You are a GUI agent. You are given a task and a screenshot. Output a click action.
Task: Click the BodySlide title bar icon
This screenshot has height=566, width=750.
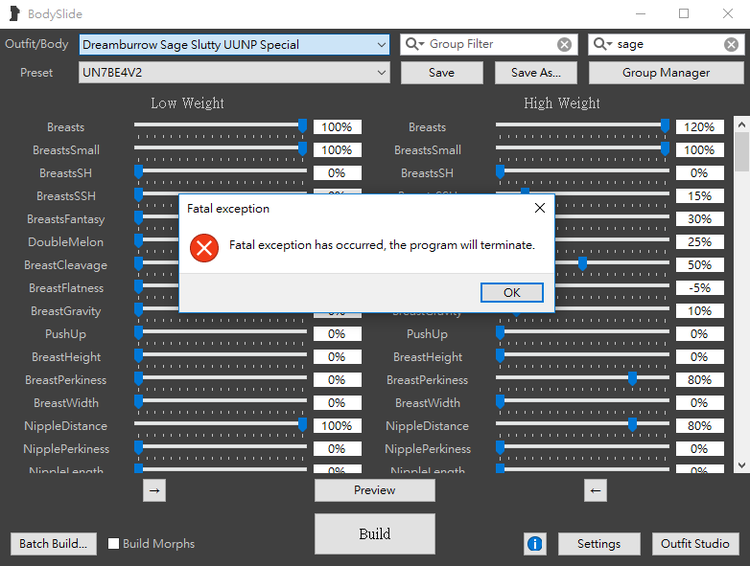(14, 13)
